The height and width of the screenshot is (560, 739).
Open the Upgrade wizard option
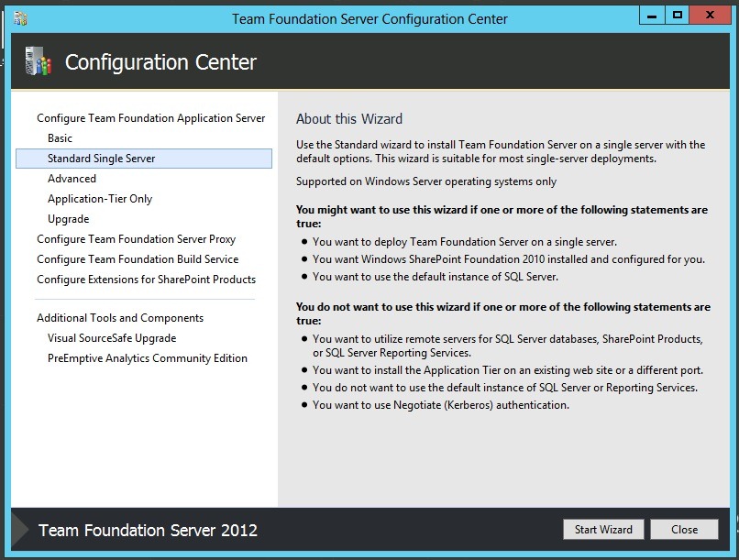click(68, 219)
